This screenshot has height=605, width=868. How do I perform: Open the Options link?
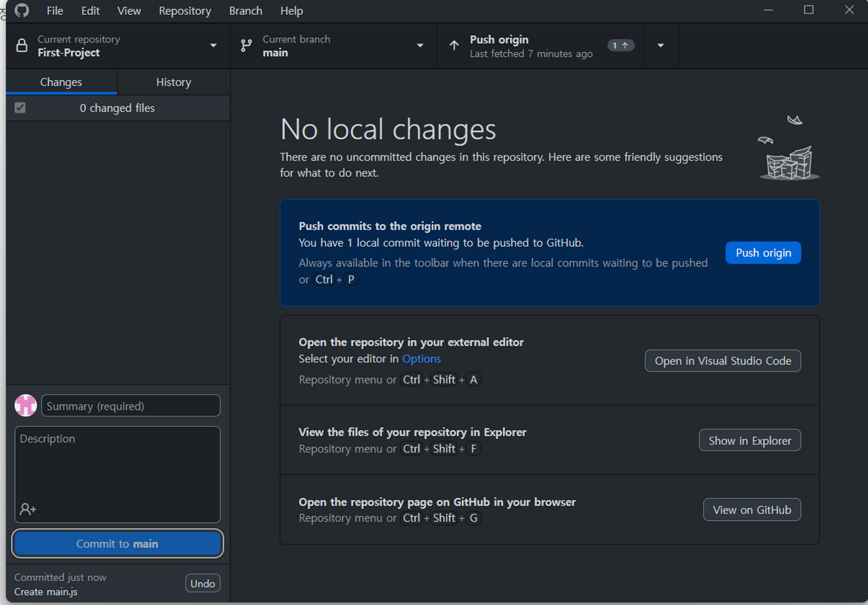pos(422,359)
